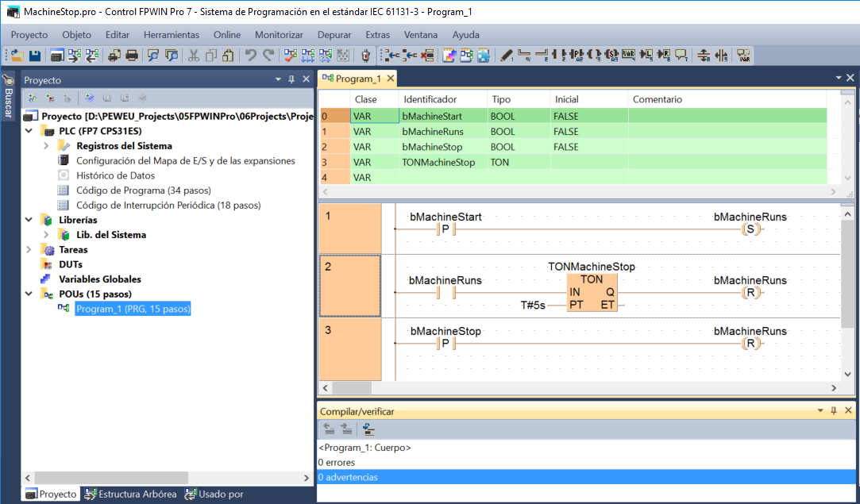
Task: Click the Cut scissors icon
Action: pos(193,56)
